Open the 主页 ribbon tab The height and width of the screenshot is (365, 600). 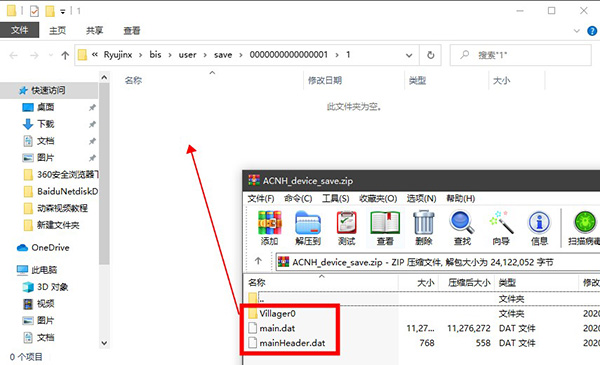(57, 31)
